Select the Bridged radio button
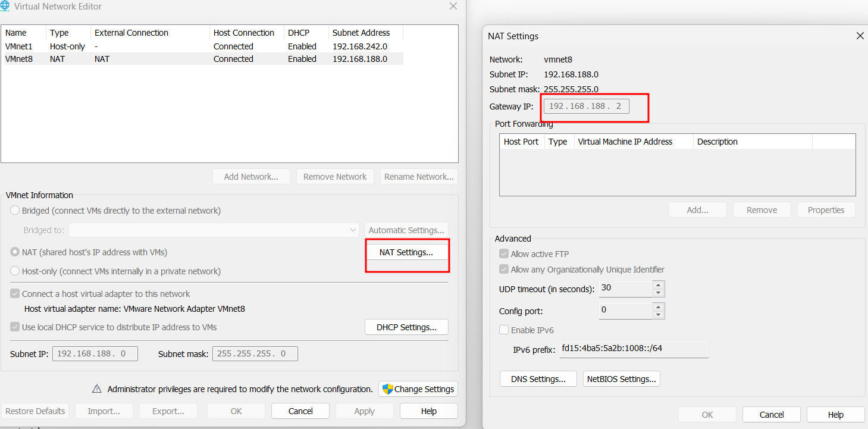 (15, 211)
